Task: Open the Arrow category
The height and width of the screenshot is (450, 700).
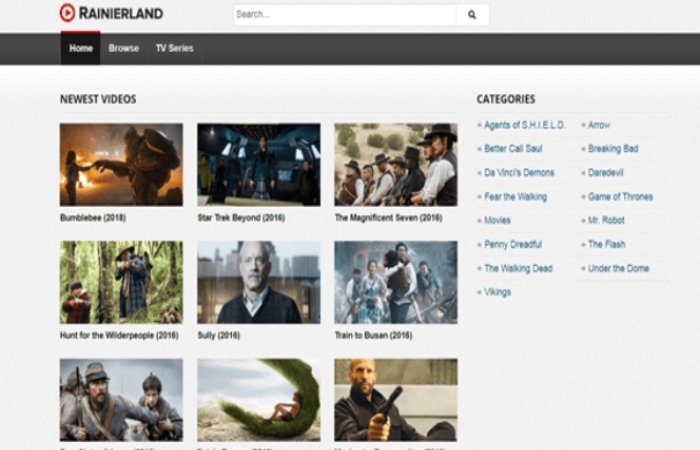Action: [599, 125]
